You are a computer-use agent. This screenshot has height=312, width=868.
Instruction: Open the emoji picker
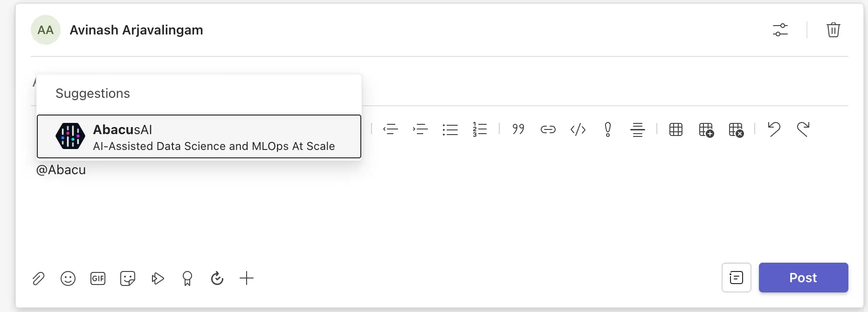click(68, 278)
